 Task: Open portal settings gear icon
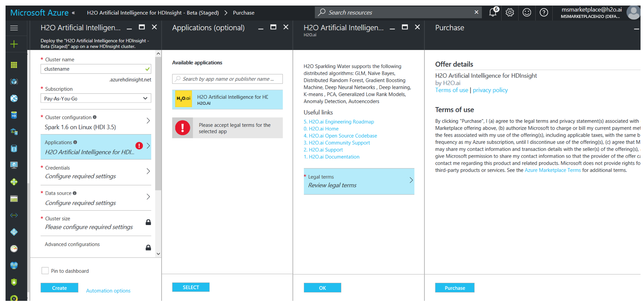pyautogui.click(x=510, y=13)
